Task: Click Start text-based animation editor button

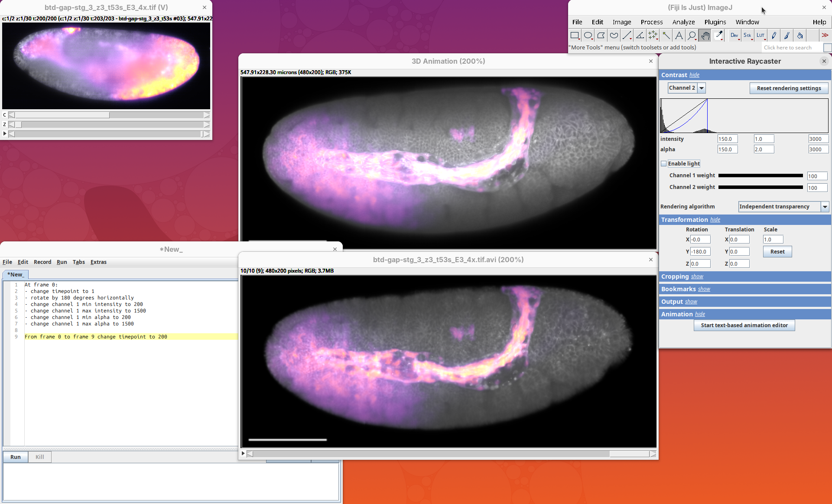Action: click(744, 325)
